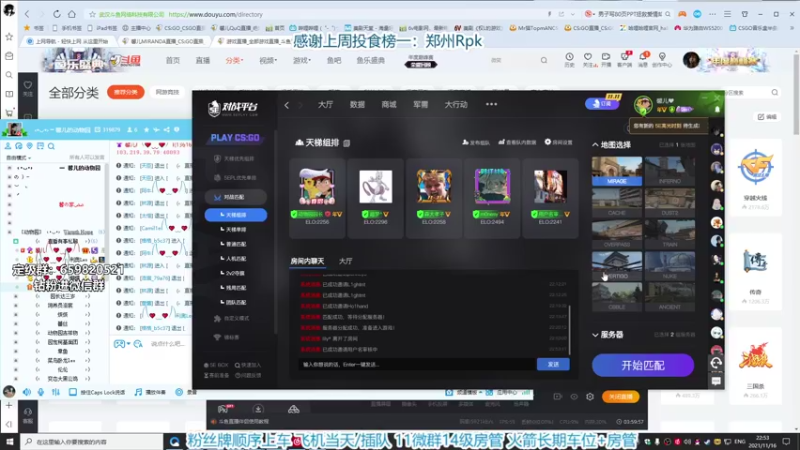Image resolution: width=800 pixels, height=450 pixels.
Task: Toggle the DUST2 map selection
Action: [669, 203]
